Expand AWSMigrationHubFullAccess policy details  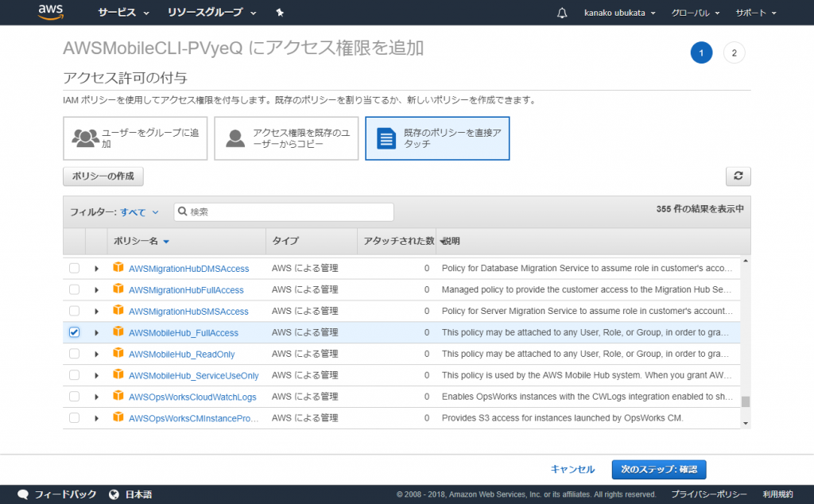[x=96, y=289]
